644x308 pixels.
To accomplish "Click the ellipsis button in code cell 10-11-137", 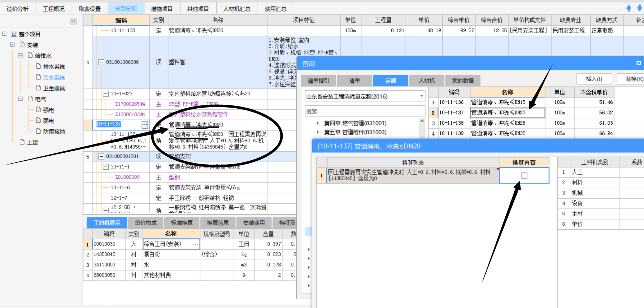I will [x=145, y=125].
